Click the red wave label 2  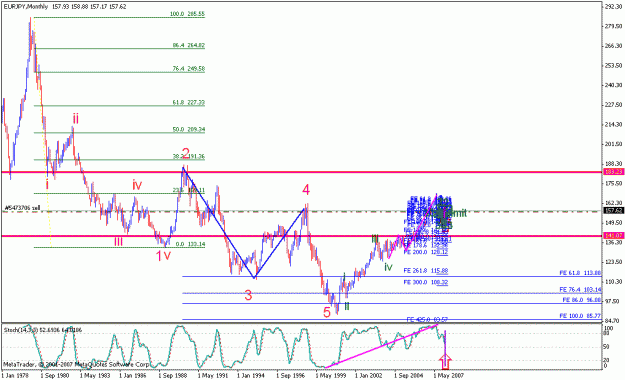coord(186,153)
